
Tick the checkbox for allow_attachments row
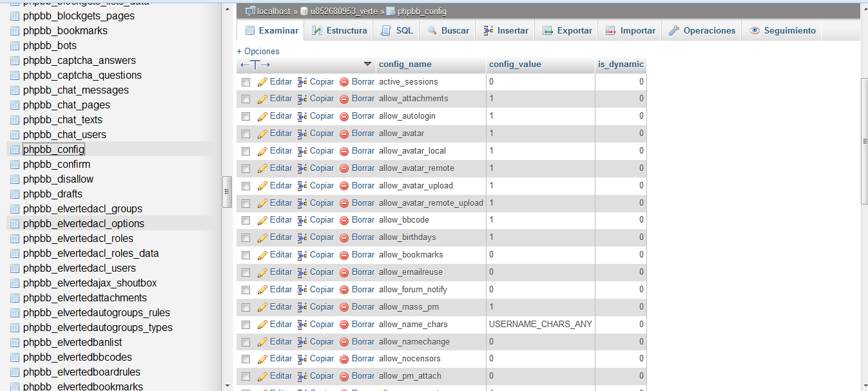(x=246, y=99)
